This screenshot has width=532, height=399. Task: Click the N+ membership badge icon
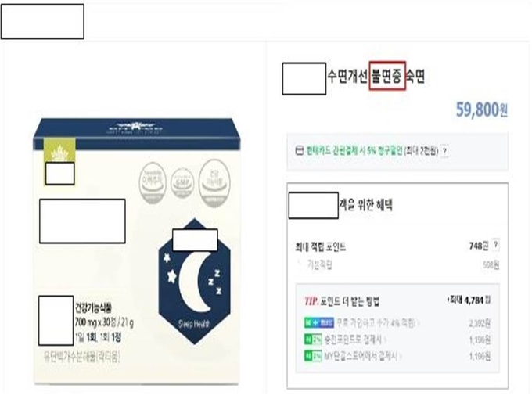pyautogui.click(x=319, y=322)
